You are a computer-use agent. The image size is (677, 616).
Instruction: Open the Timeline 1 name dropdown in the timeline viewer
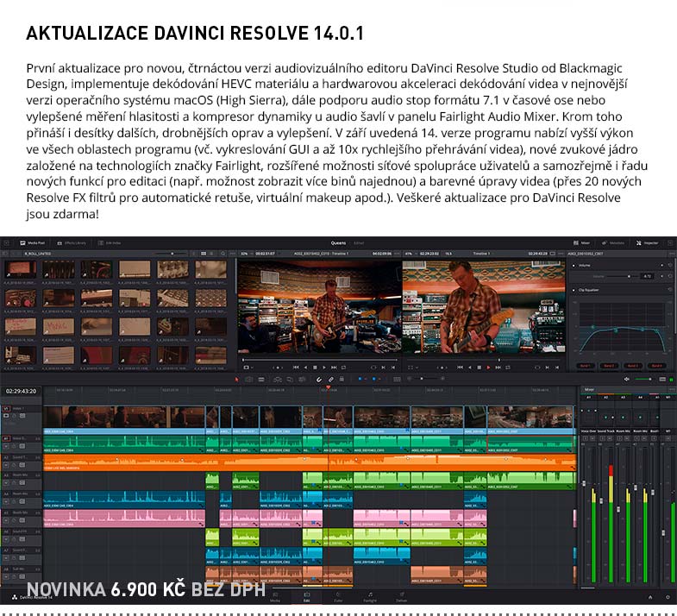click(x=482, y=254)
